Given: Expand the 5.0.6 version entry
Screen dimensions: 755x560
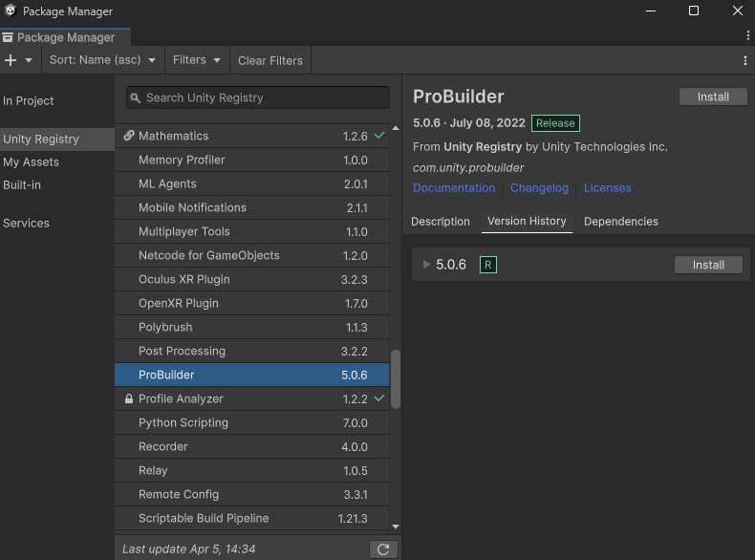Looking at the screenshot, I should [426, 265].
